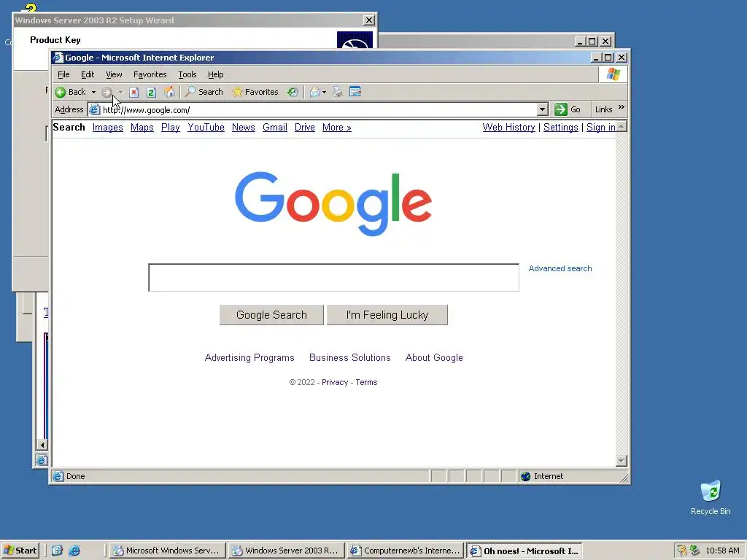The width and height of the screenshot is (747, 560).
Task: Open the Forward history dropdown arrow
Action: 120,92
